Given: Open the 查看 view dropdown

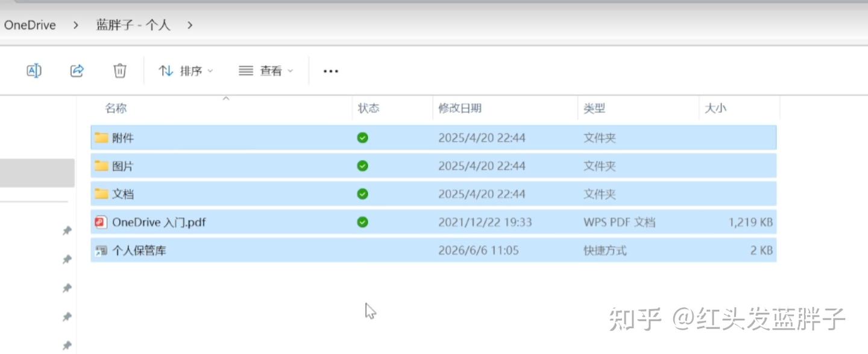Looking at the screenshot, I should tap(266, 71).
